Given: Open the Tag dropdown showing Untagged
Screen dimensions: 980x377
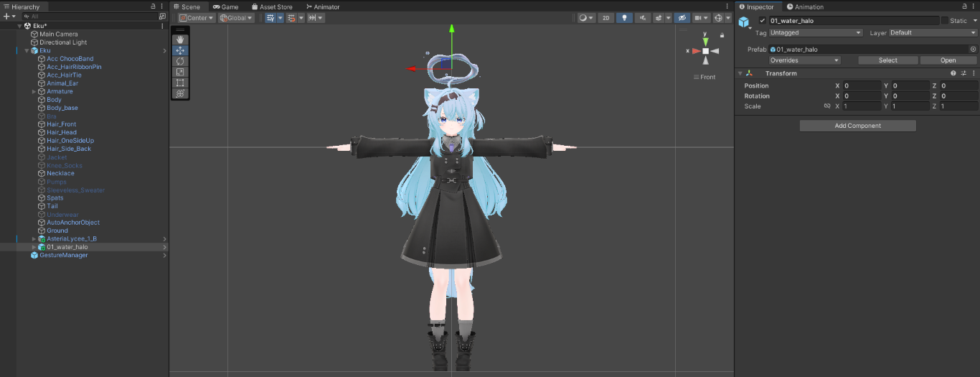Looking at the screenshot, I should [816, 33].
